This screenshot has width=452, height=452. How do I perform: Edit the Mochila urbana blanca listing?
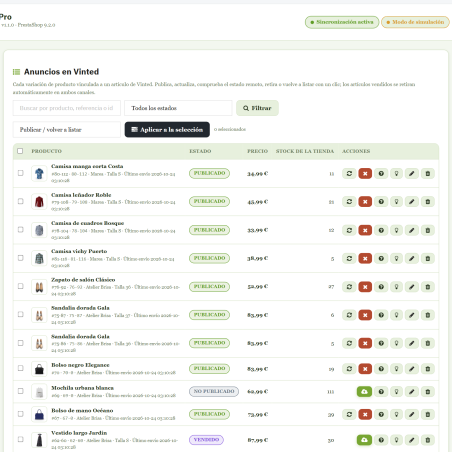(x=412, y=391)
